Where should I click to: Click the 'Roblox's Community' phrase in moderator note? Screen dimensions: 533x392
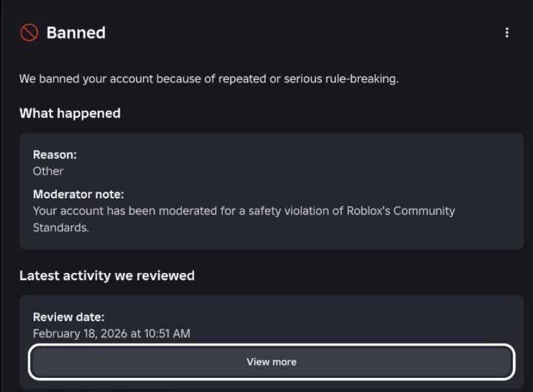(405, 210)
